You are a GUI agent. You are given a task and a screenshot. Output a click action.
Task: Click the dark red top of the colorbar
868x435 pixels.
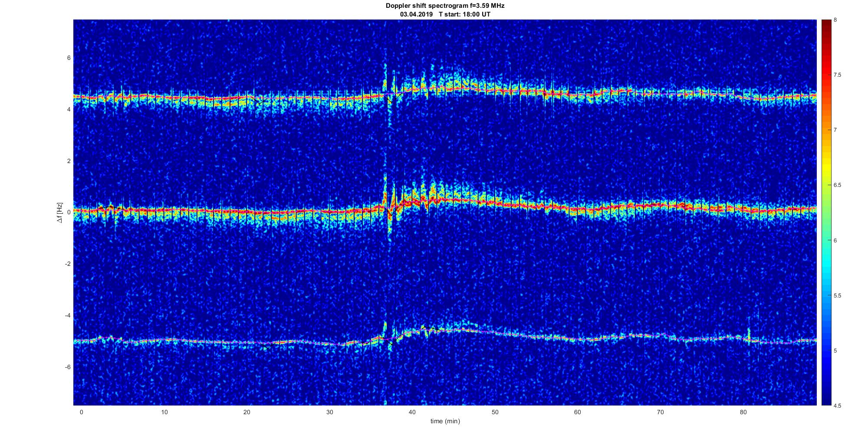826,24
